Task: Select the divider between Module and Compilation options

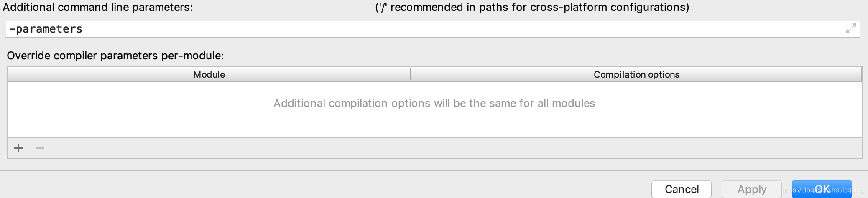Action: tap(410, 74)
